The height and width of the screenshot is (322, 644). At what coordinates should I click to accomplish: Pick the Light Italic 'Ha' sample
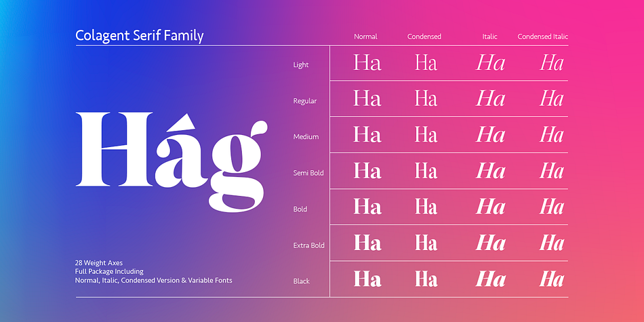tap(490, 63)
